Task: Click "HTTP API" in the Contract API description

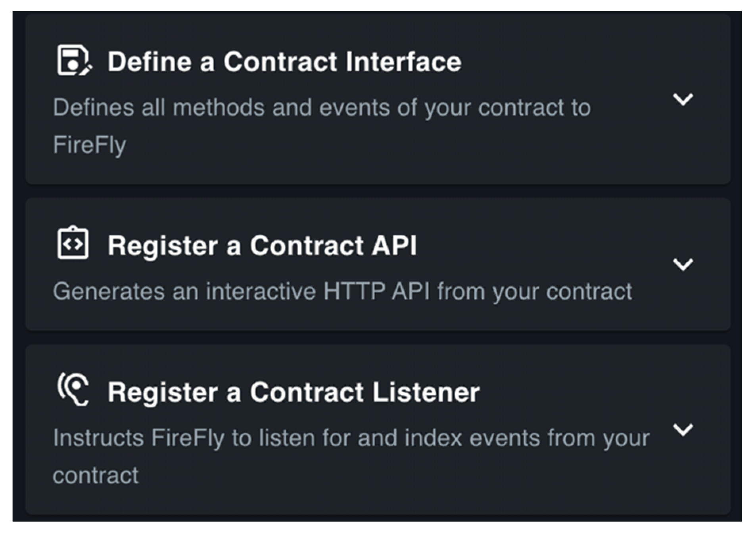Action: (376, 291)
